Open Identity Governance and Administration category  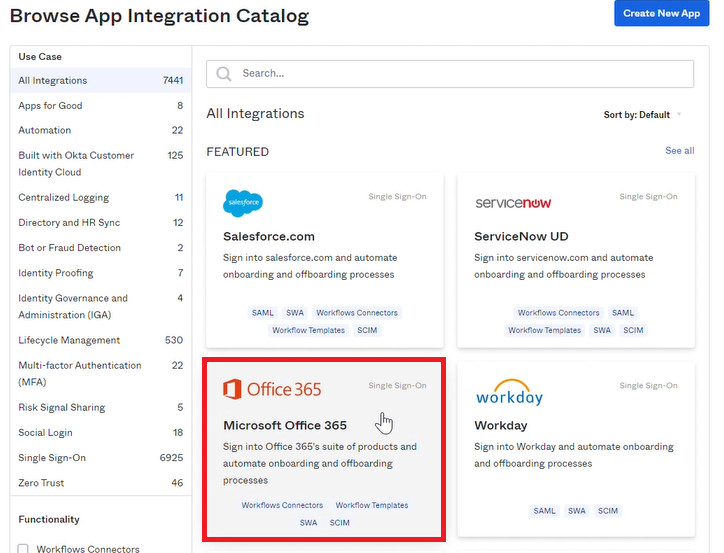click(x=101, y=307)
